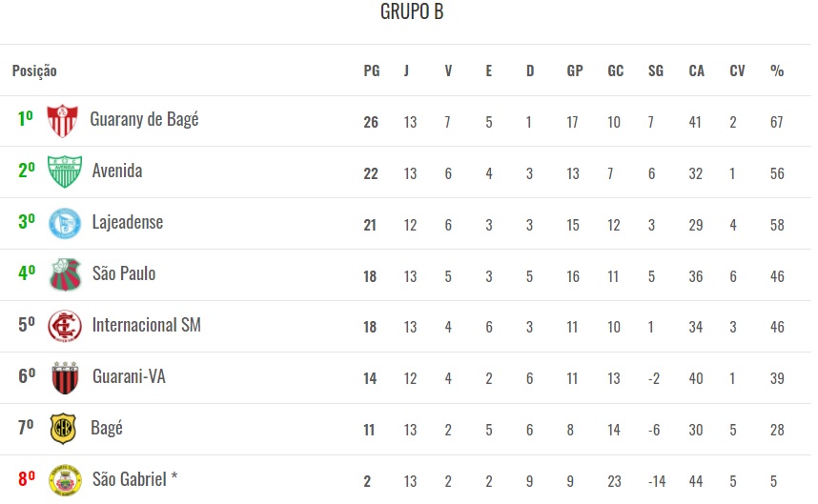Click the São Paulo club crest
The width and height of the screenshot is (818, 504).
tap(65, 275)
